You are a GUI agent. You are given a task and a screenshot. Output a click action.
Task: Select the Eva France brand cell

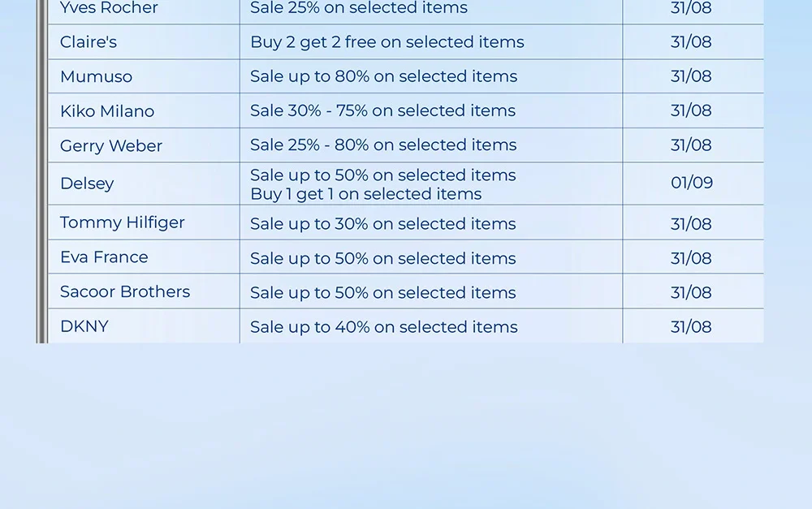pos(104,257)
